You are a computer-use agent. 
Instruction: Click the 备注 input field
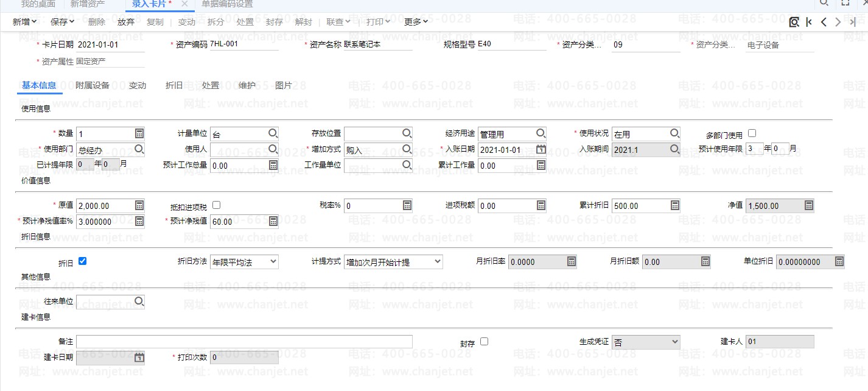(244, 342)
